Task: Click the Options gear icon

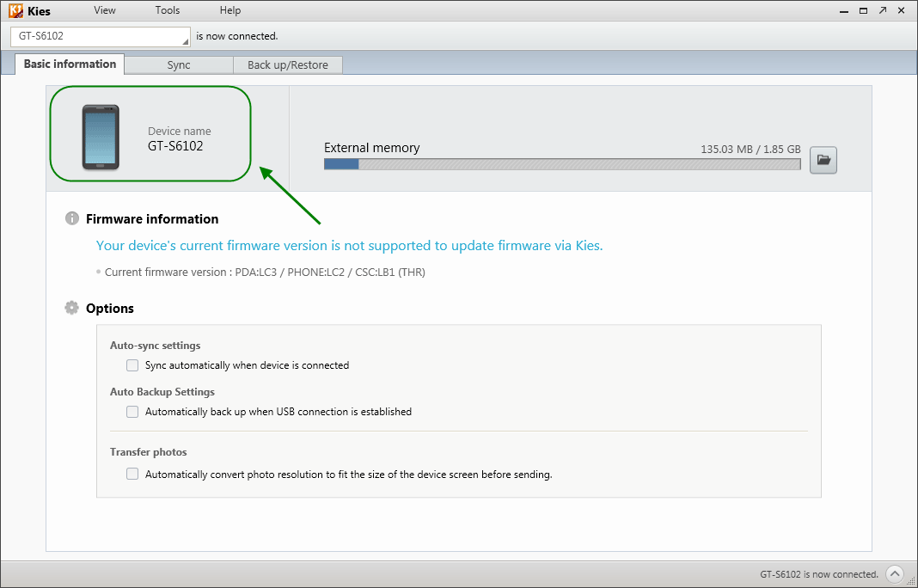Action: tap(71, 308)
